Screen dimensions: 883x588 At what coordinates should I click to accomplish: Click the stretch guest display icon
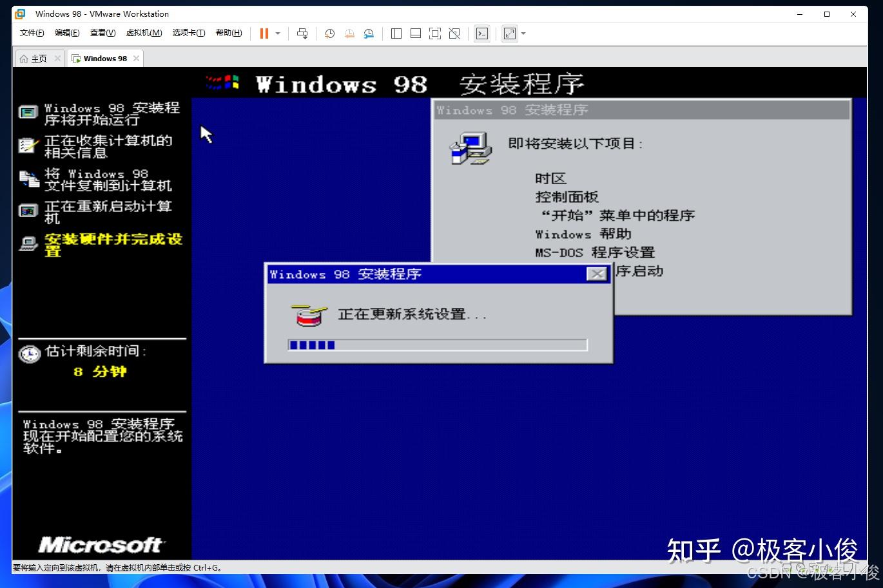510,33
